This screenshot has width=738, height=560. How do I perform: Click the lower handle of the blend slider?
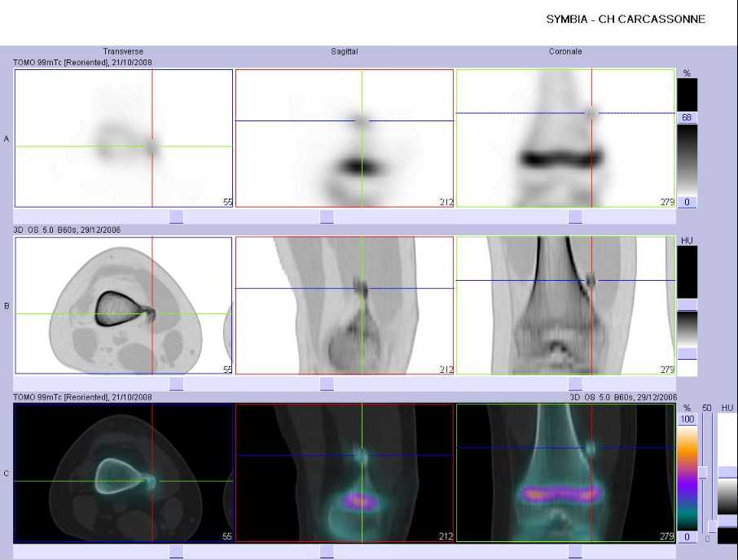713,527
